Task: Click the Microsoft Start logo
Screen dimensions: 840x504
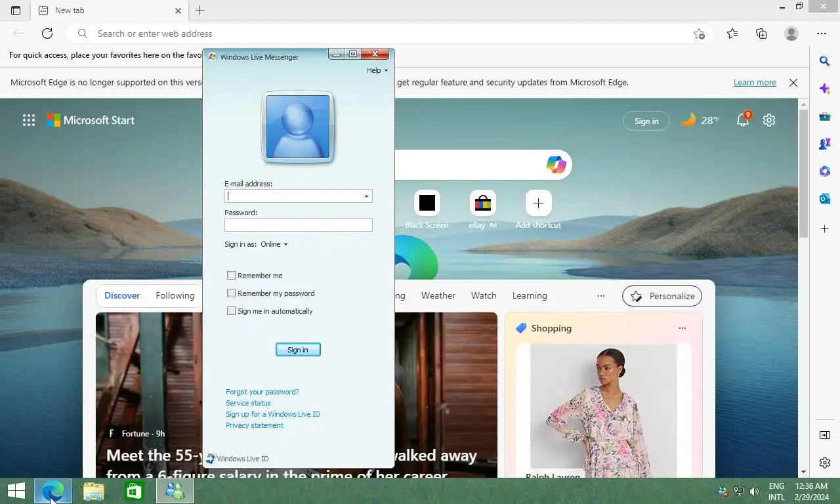Action: (x=91, y=120)
